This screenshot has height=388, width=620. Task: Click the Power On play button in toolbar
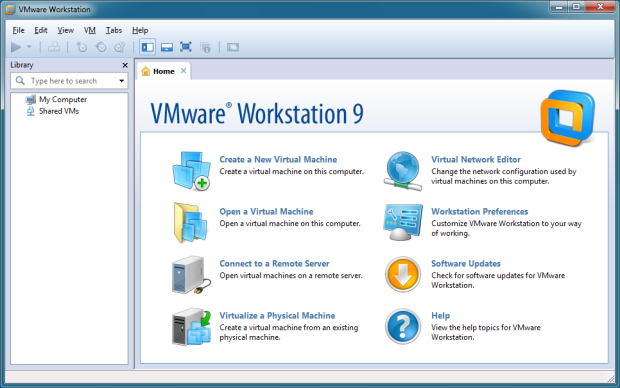16,47
